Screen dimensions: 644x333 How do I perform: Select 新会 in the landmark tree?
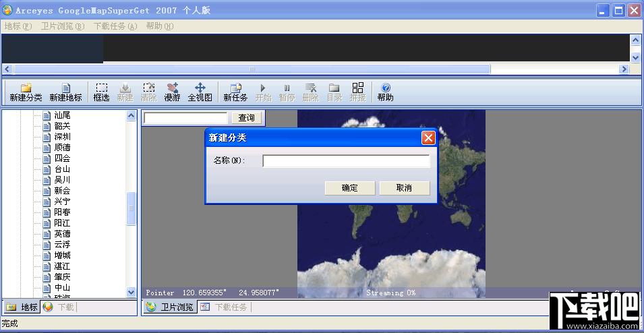coord(63,191)
